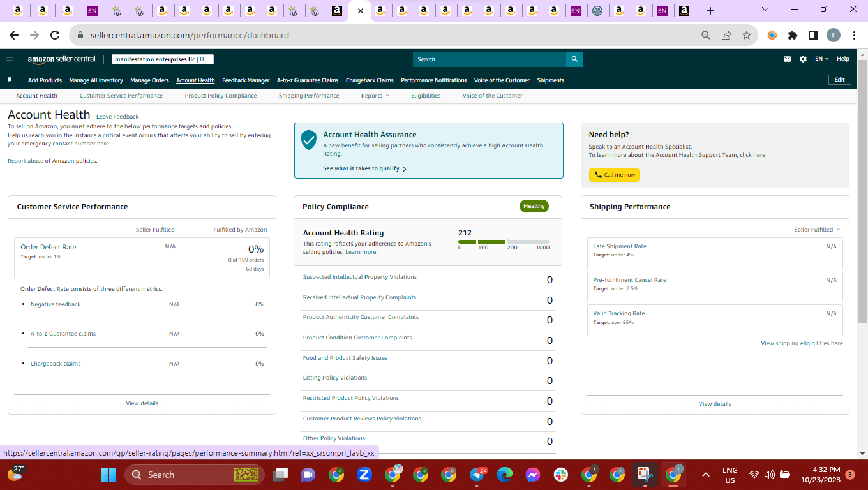Bookmark this page with the star icon
The height and width of the screenshot is (490, 868).
point(747,35)
